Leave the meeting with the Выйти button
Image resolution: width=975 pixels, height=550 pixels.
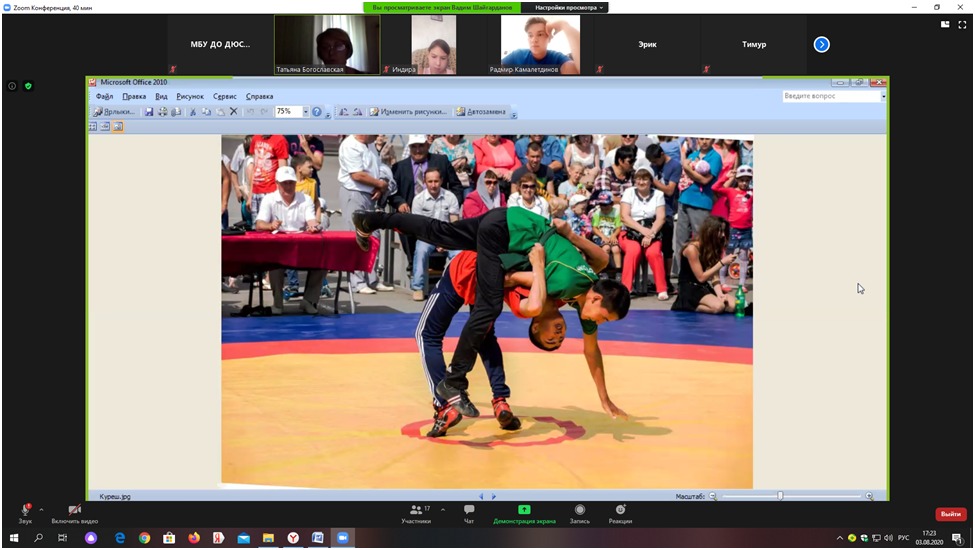950,514
